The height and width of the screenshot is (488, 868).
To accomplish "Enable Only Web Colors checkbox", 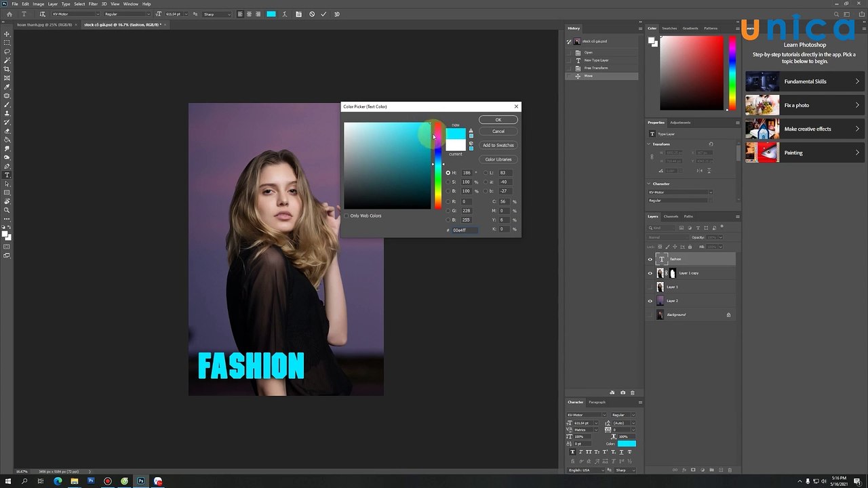I will [x=347, y=216].
